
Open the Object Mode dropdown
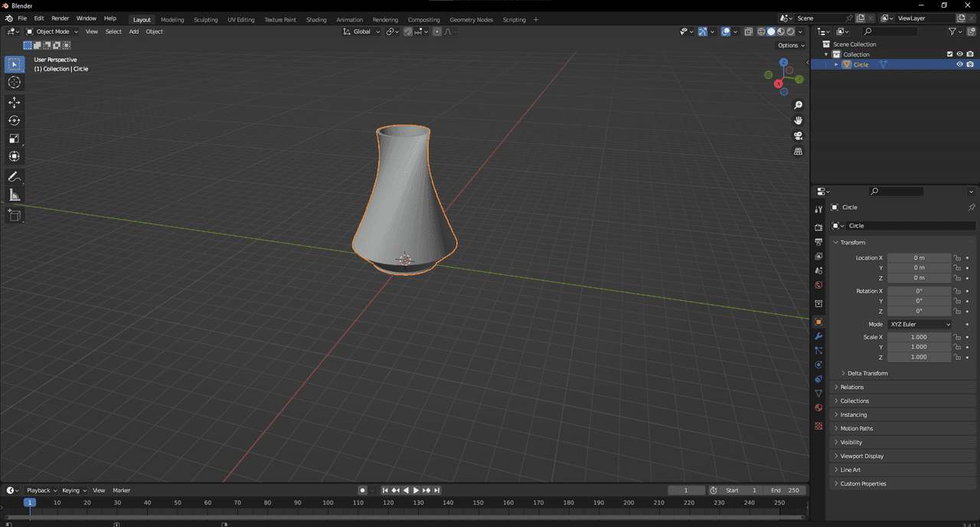52,31
